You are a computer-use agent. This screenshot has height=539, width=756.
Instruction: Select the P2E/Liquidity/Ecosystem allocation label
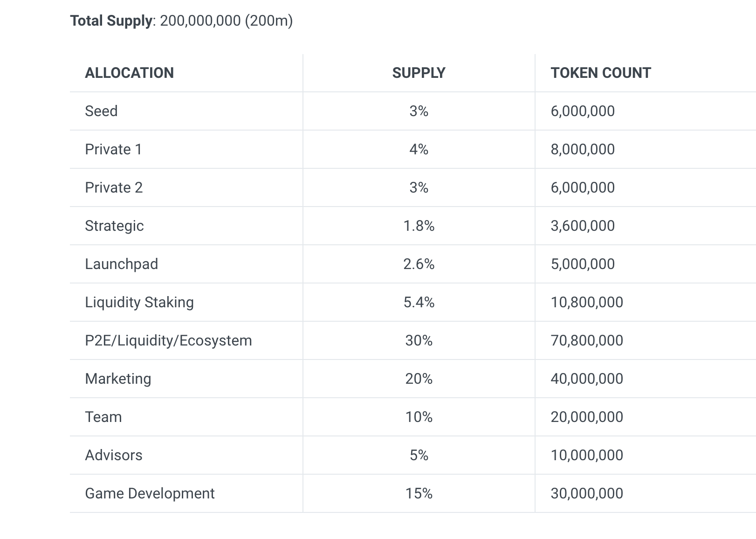click(x=168, y=340)
